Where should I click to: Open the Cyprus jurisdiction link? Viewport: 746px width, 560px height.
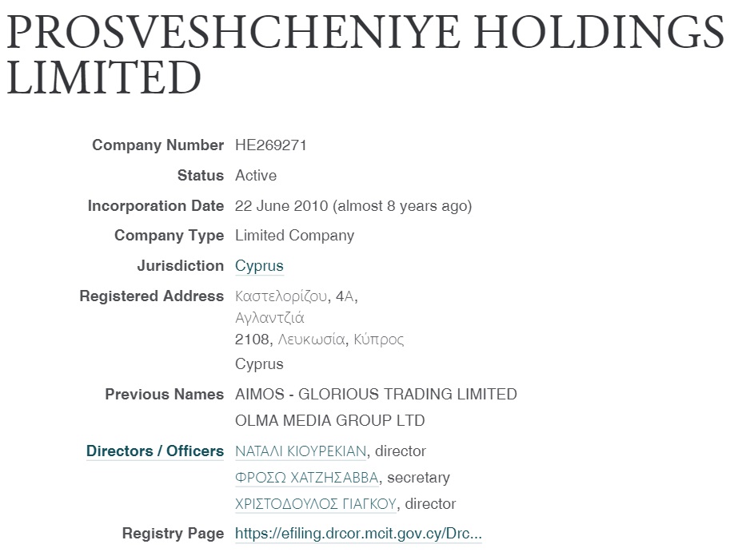coord(259,266)
